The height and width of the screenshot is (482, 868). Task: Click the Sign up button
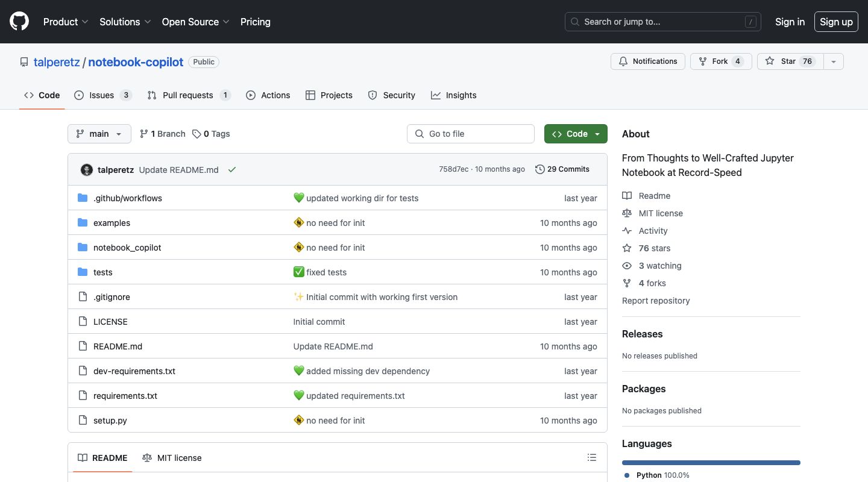[836, 22]
